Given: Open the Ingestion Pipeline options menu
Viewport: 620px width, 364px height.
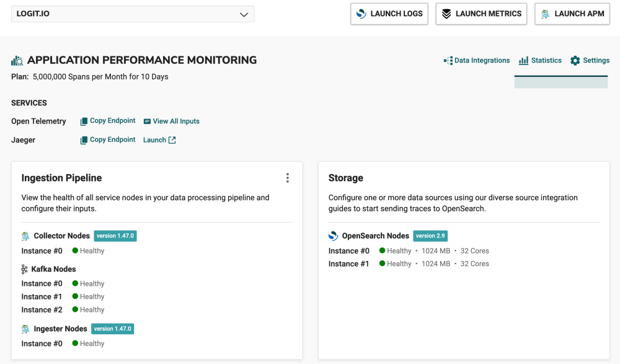Looking at the screenshot, I should (288, 177).
